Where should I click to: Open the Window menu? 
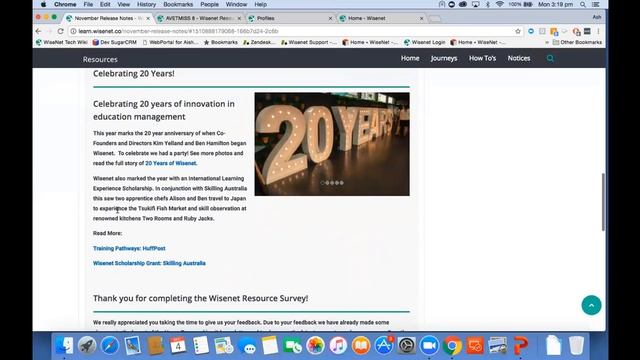(x=236, y=4)
